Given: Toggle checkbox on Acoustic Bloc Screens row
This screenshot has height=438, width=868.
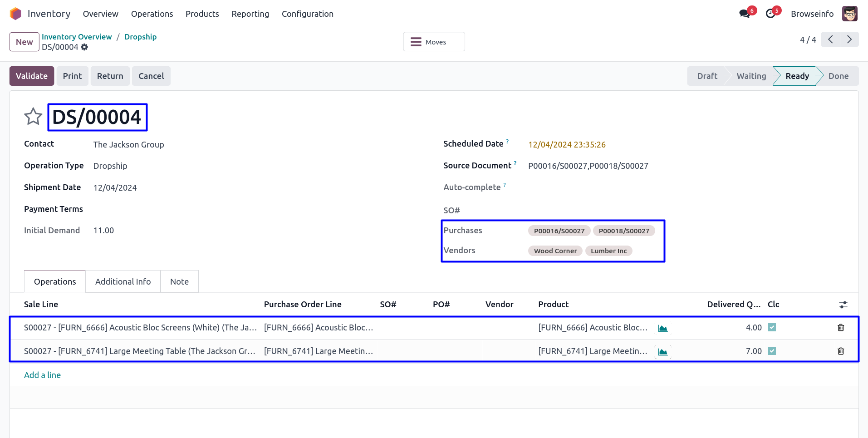Looking at the screenshot, I should click(x=772, y=327).
